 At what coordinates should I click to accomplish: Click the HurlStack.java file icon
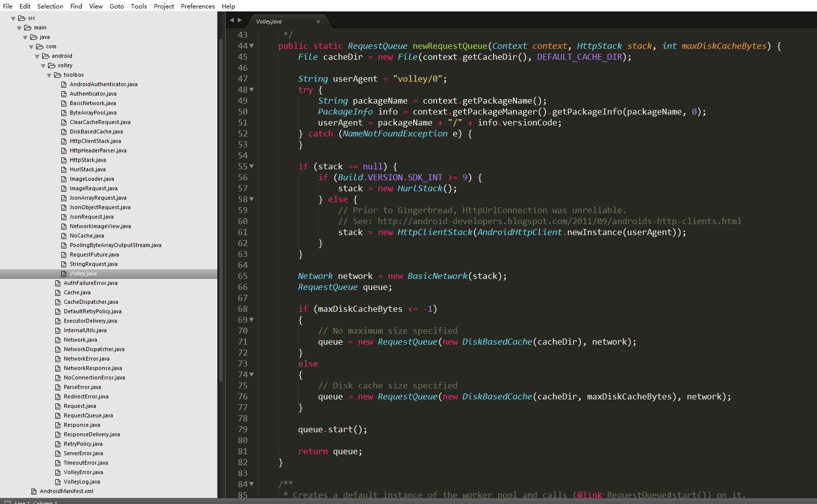tap(64, 170)
